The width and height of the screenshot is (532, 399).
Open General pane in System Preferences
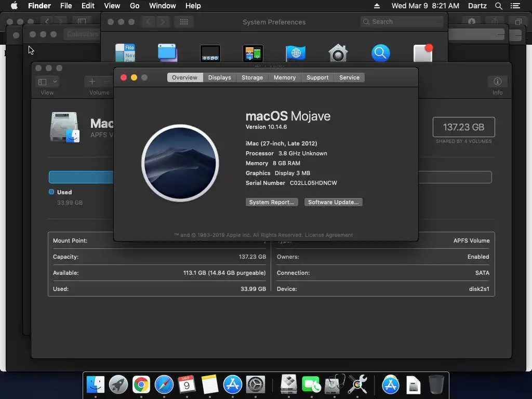(x=125, y=52)
